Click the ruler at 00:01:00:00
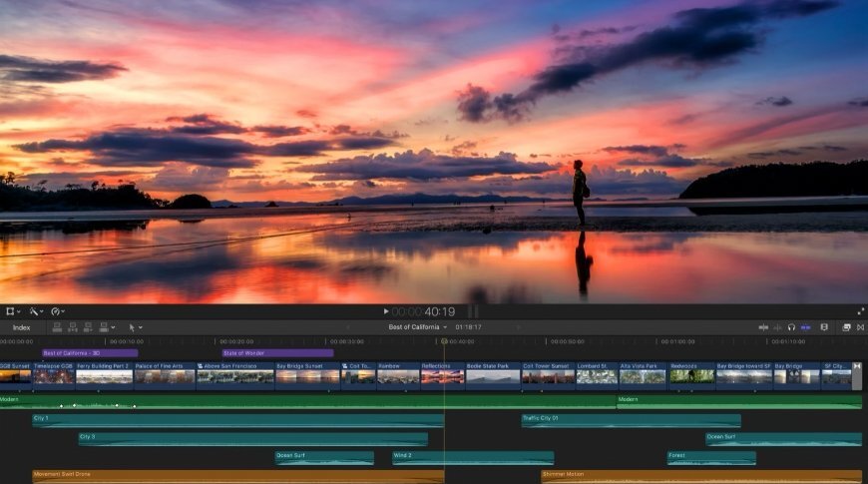868x484 pixels. [677, 341]
